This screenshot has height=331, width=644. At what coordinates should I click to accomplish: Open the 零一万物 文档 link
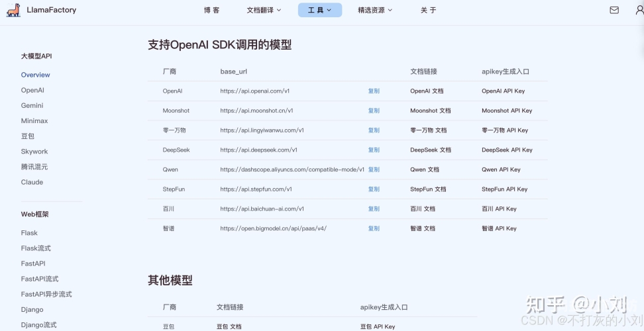point(429,130)
